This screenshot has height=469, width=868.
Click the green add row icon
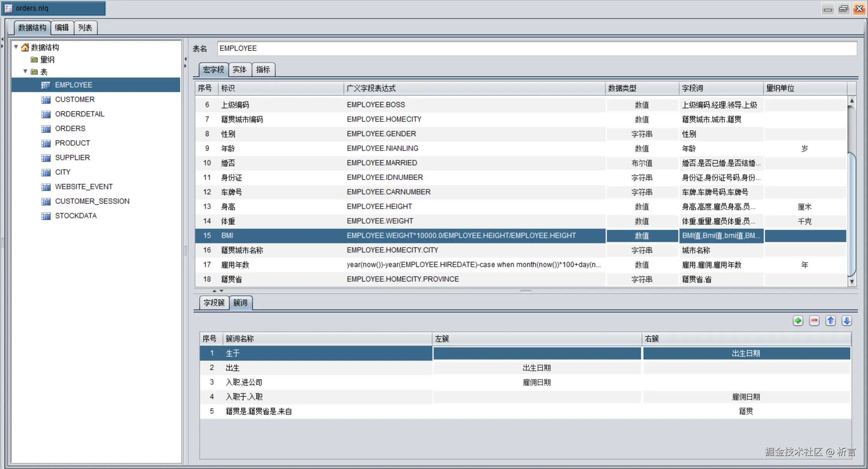tap(798, 321)
